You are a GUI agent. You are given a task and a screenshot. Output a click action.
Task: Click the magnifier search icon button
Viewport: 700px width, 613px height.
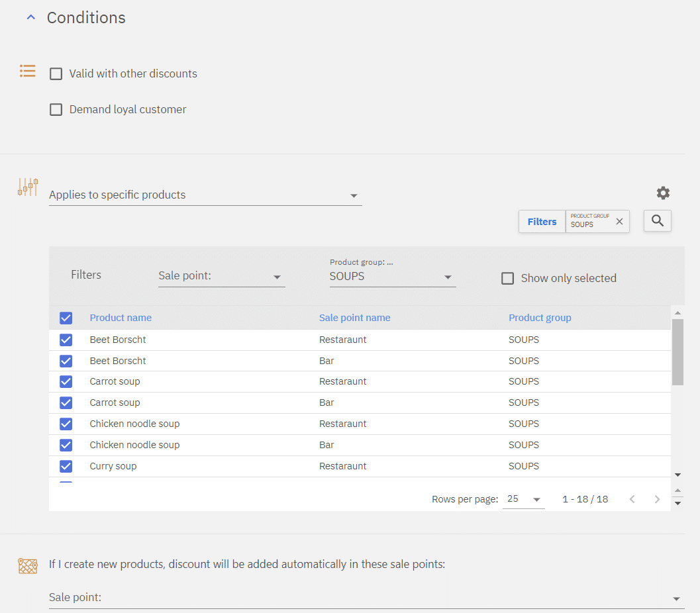click(657, 221)
